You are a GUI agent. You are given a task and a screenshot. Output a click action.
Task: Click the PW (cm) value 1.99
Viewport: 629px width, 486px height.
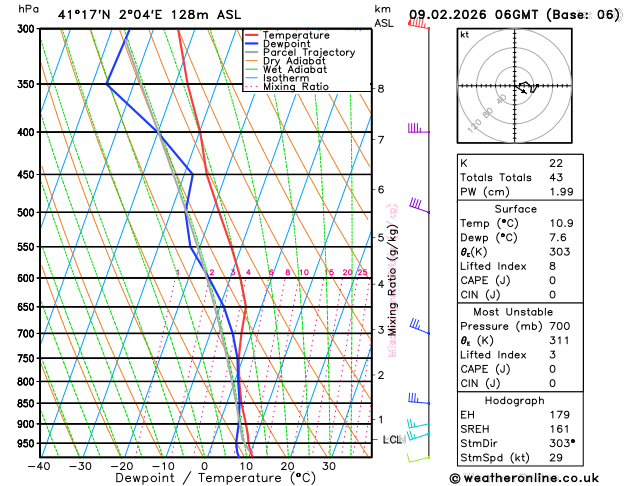[561, 192]
